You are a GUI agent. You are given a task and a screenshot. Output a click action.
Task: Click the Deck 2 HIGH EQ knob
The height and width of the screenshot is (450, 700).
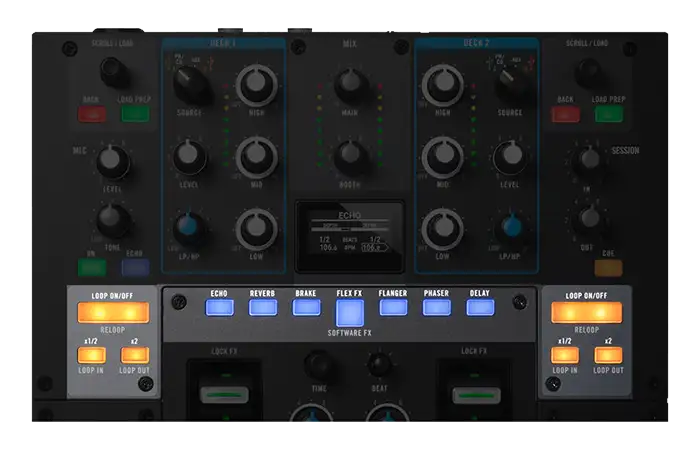(443, 85)
